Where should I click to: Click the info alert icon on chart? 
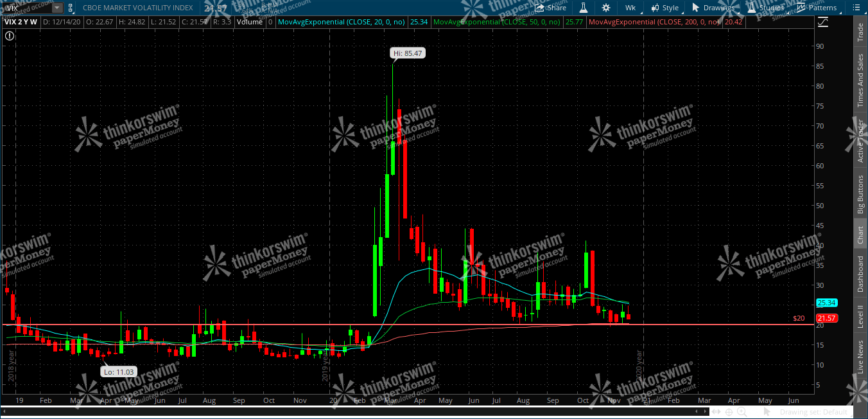(9, 36)
